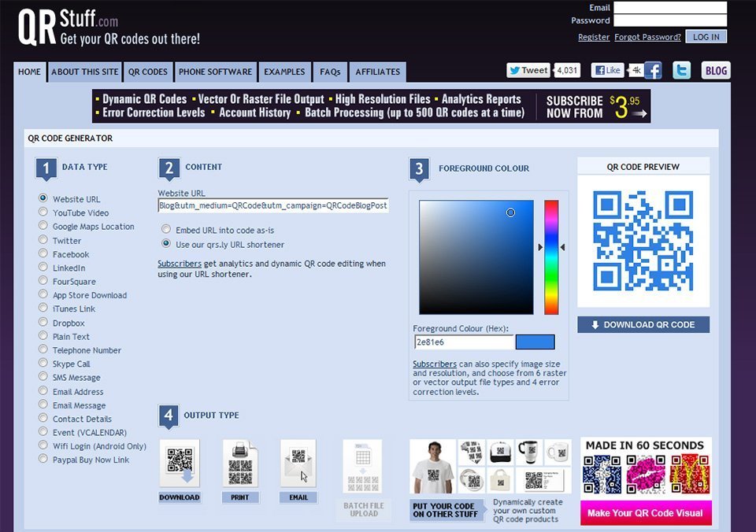Click the Register link

coord(594,37)
